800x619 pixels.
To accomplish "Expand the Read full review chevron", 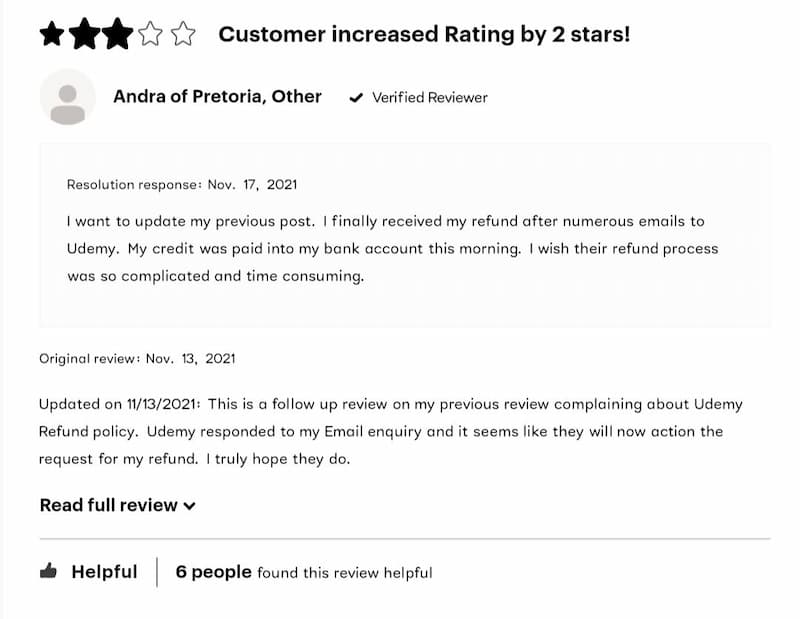I will 190,506.
